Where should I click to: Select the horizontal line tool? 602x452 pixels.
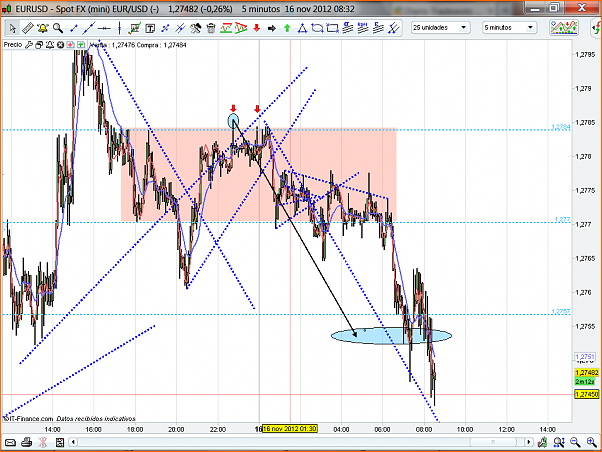click(104, 28)
